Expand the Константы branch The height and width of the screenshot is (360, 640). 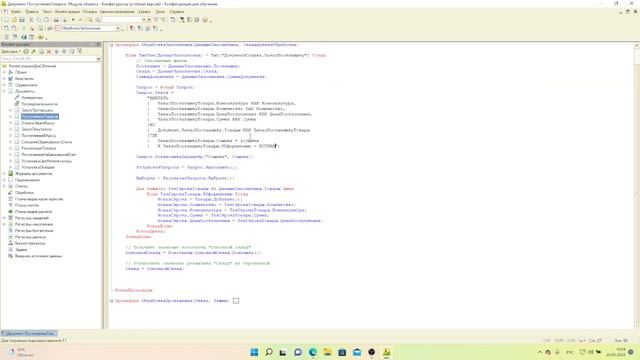coord(4,78)
